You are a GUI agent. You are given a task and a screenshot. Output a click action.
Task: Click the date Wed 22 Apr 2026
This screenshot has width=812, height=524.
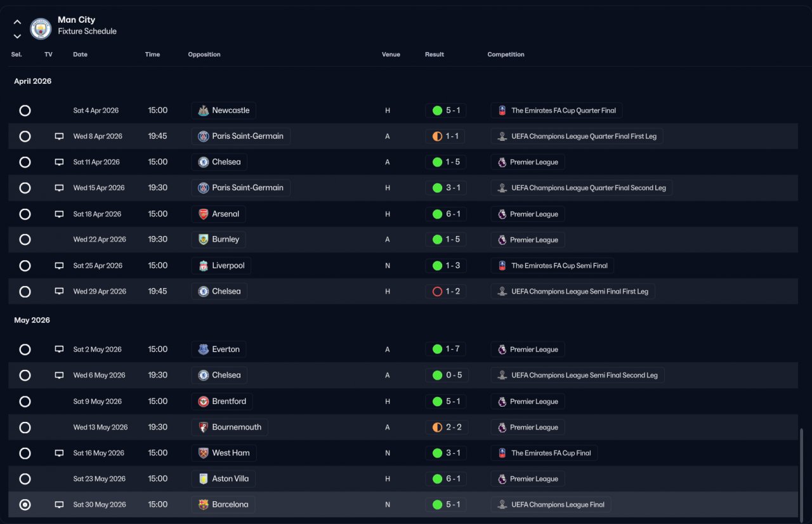point(100,240)
